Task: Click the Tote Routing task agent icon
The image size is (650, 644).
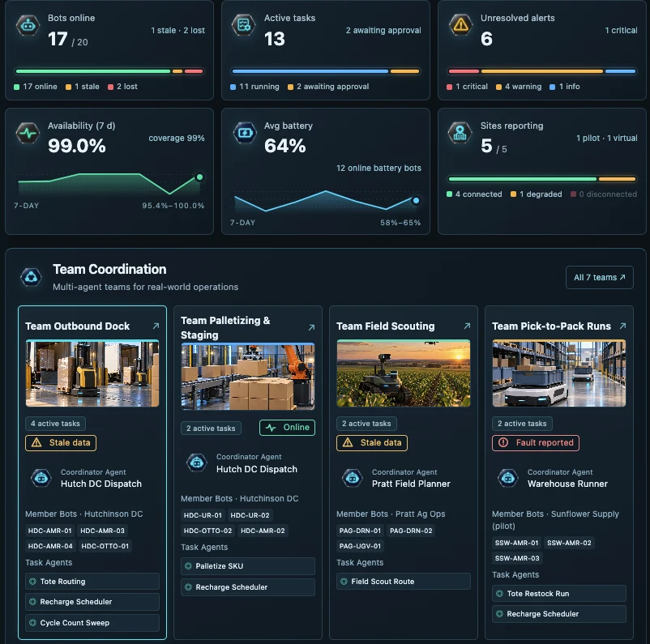Action: pos(32,582)
